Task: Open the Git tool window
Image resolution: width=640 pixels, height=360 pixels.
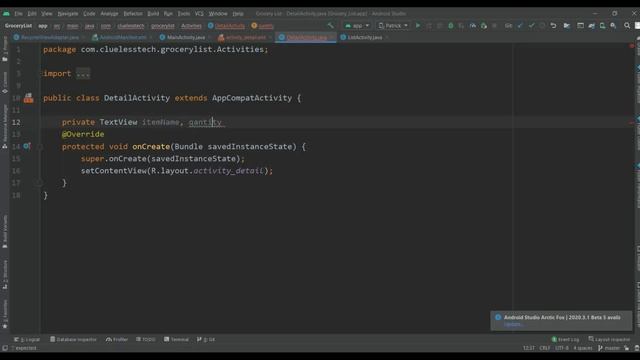Action: click(206, 339)
